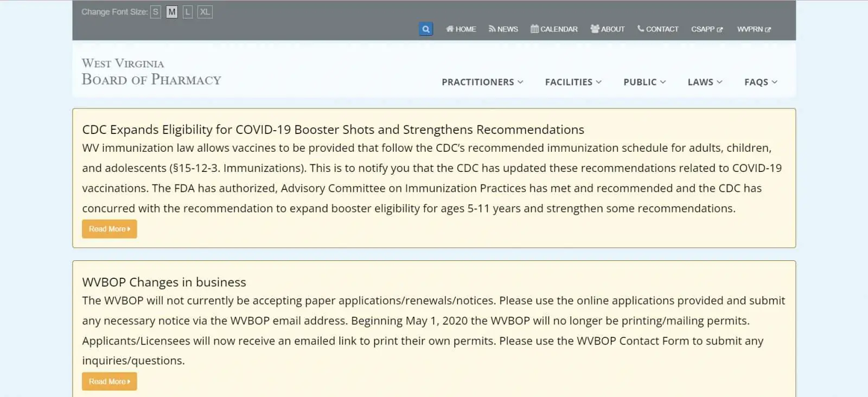Open the Contact page

click(658, 29)
